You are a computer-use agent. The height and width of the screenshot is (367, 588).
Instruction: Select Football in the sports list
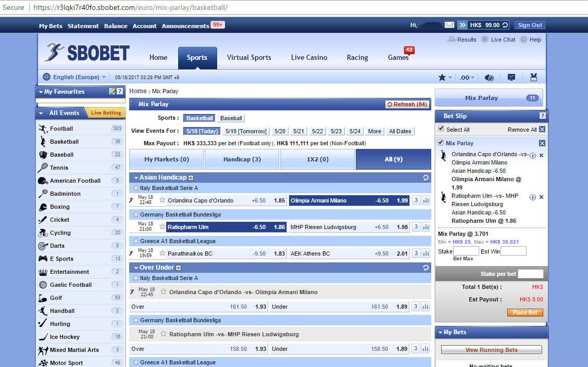click(x=61, y=129)
